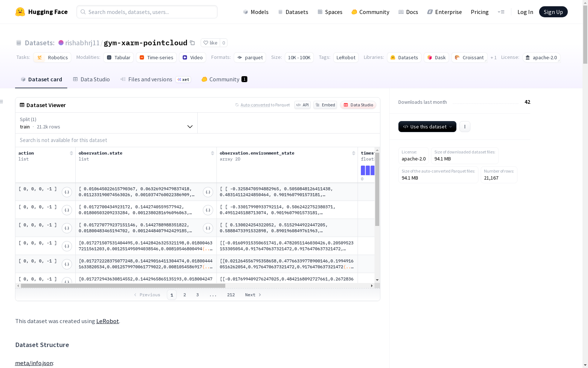
Task: Click the table horizontal scrollbar thumb
Action: pyautogui.click(x=123, y=286)
